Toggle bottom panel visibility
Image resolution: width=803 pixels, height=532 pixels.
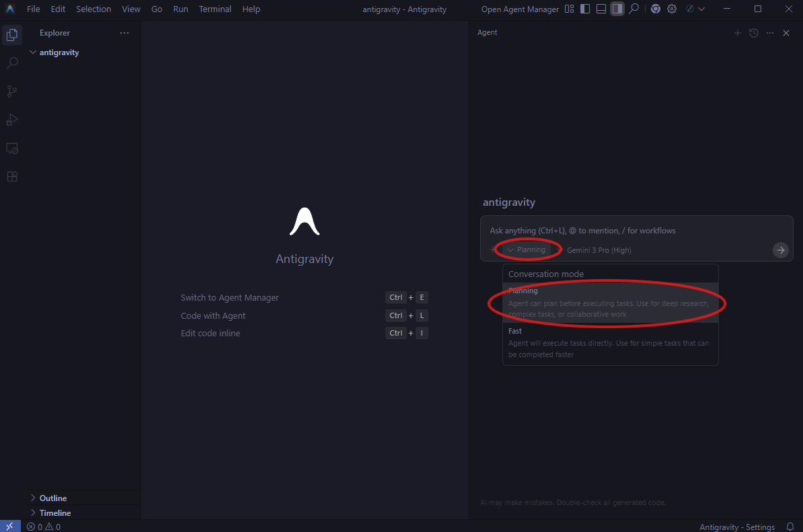601,9
